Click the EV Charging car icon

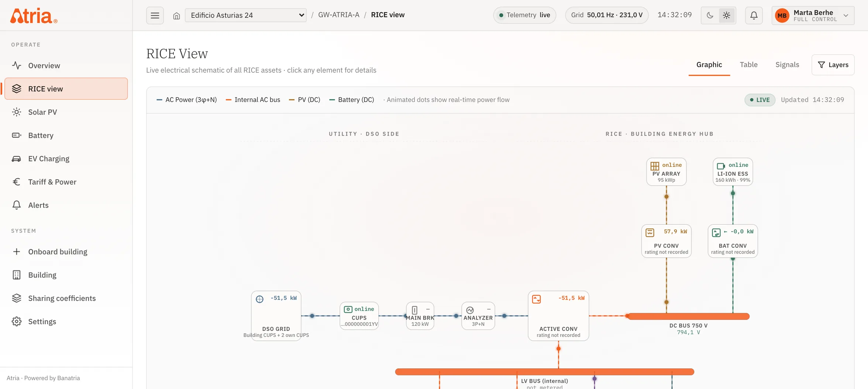pos(16,158)
